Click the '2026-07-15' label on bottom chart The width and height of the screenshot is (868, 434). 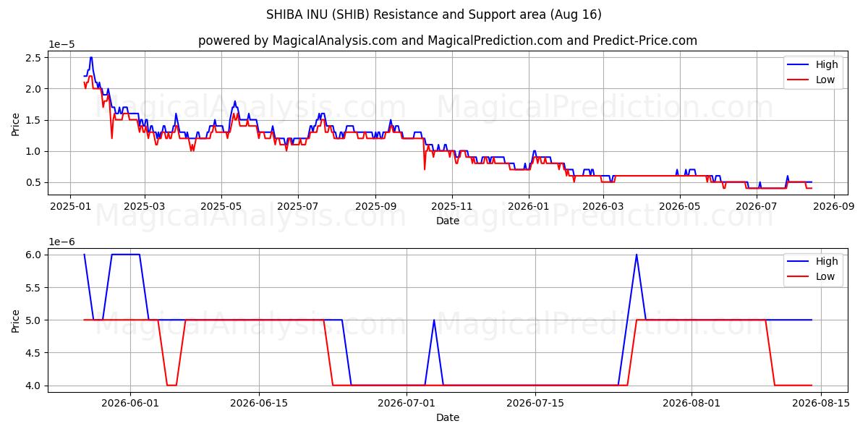pos(535,404)
